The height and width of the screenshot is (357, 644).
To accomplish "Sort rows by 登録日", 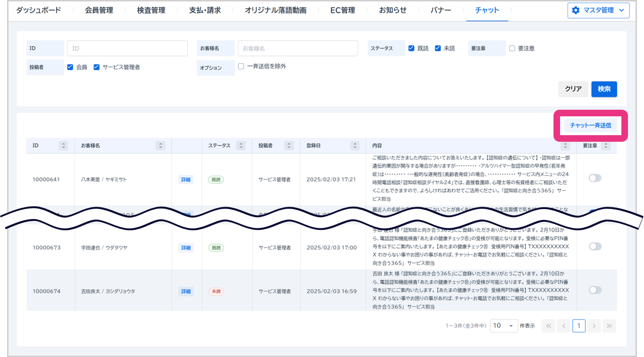I will [x=355, y=146].
